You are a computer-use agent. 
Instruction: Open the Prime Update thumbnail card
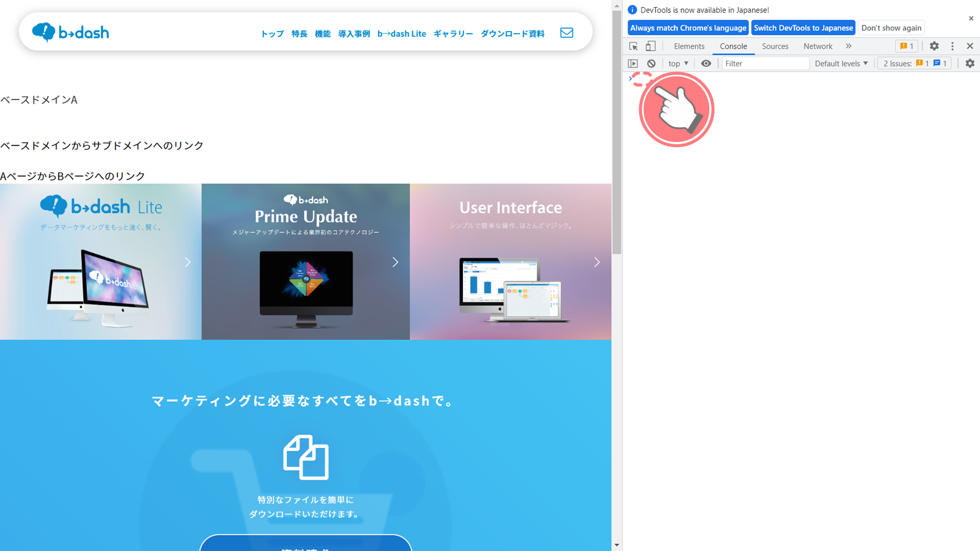306,262
